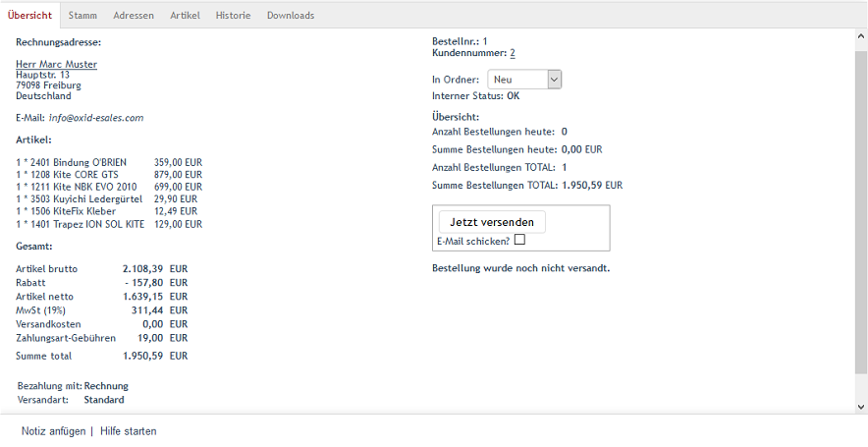Click Notiz anfügen link
Image resolution: width=868 pixels, height=447 pixels.
point(53,431)
